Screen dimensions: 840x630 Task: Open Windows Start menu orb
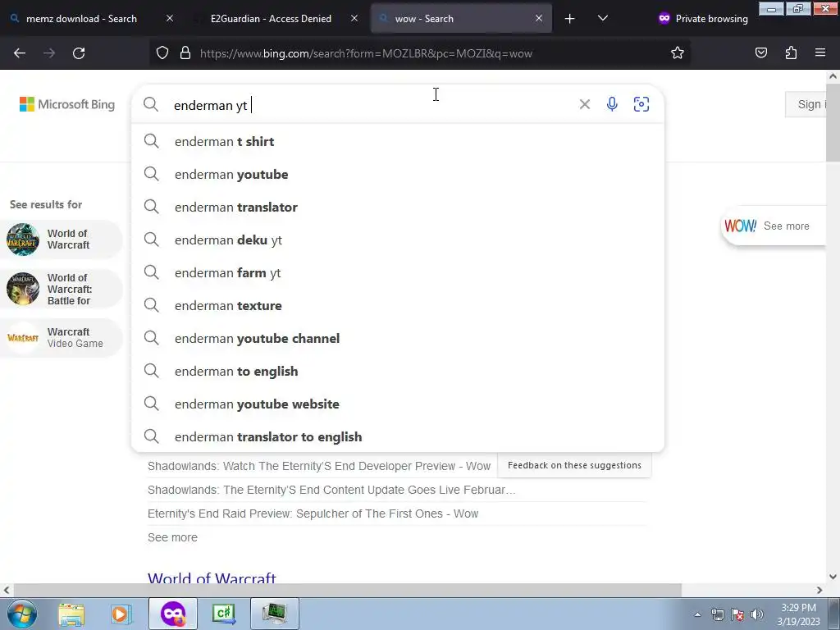(21, 614)
